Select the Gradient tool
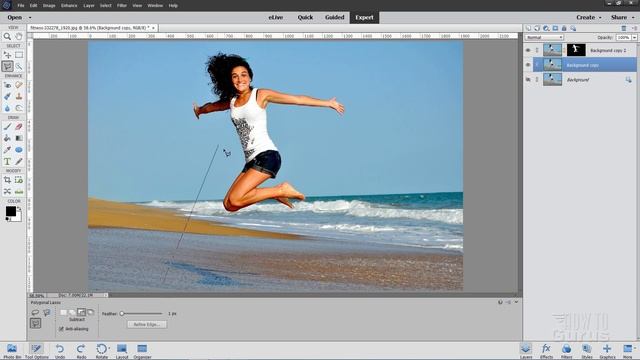This screenshot has height=360, width=640. click(x=19, y=138)
